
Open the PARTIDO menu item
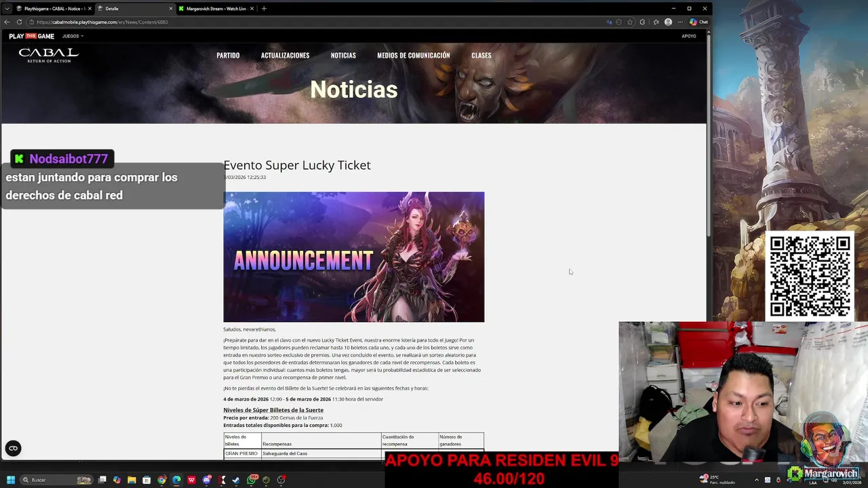point(228,56)
